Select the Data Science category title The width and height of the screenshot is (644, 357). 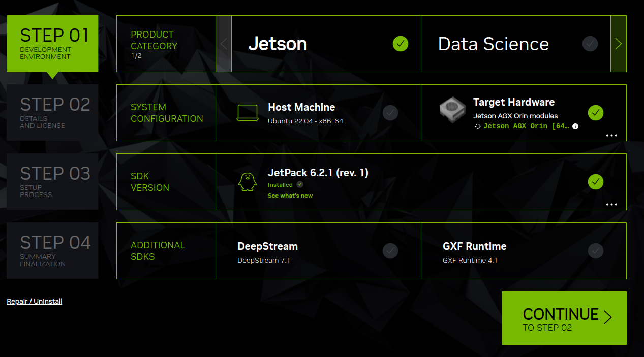click(494, 44)
